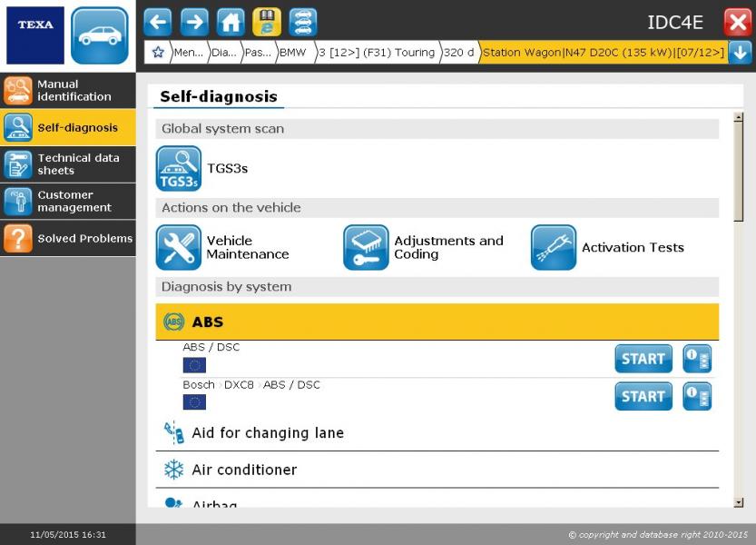The width and height of the screenshot is (756, 545).
Task: Open the yellow e-manual book icon
Action: coord(267,22)
